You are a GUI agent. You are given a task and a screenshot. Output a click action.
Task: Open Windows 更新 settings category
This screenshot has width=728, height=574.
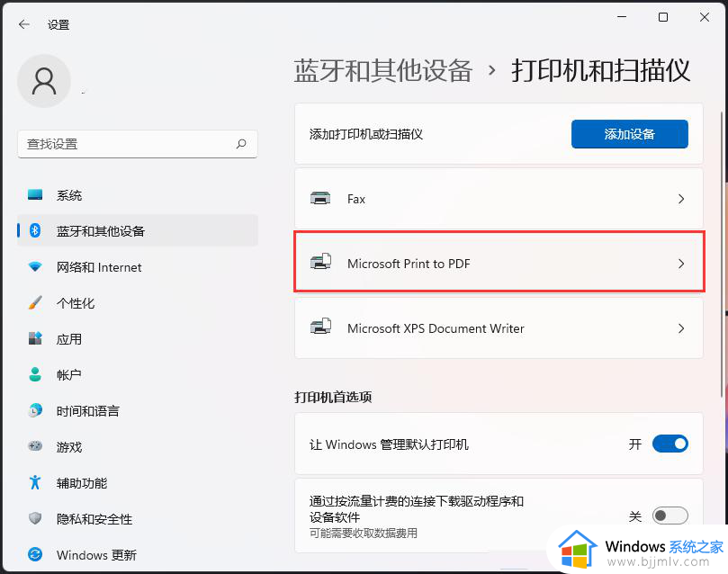point(138,554)
